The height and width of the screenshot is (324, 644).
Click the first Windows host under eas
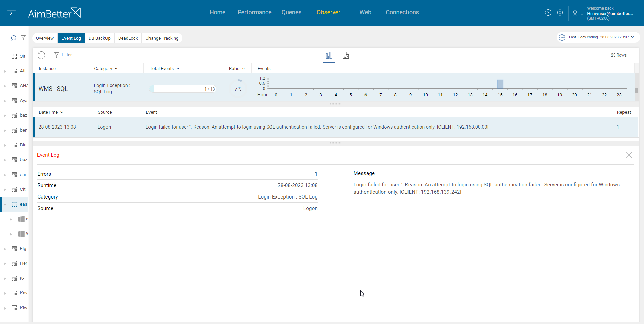(22, 219)
